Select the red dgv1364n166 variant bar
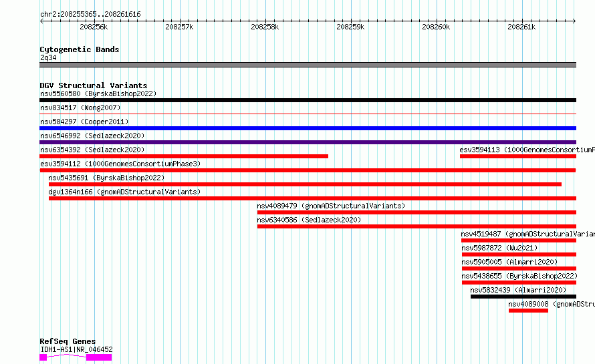This screenshot has height=364, width=595. click(x=312, y=198)
